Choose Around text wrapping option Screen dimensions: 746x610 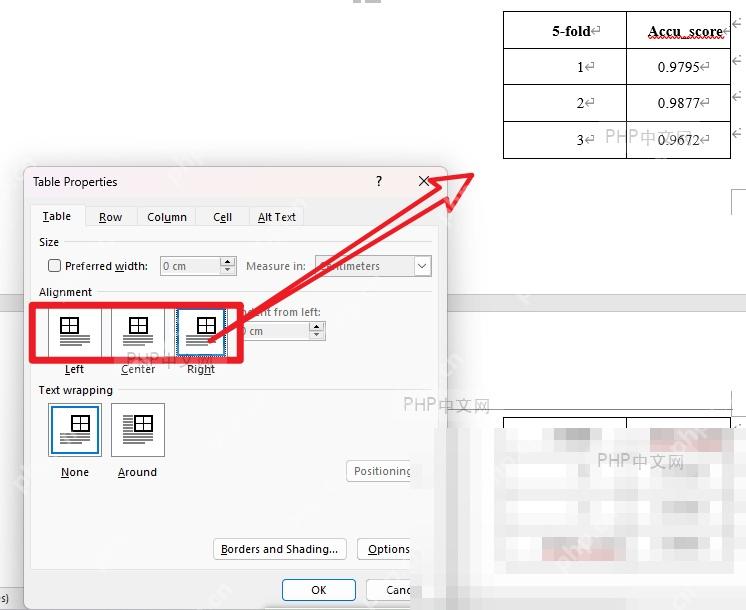[138, 430]
